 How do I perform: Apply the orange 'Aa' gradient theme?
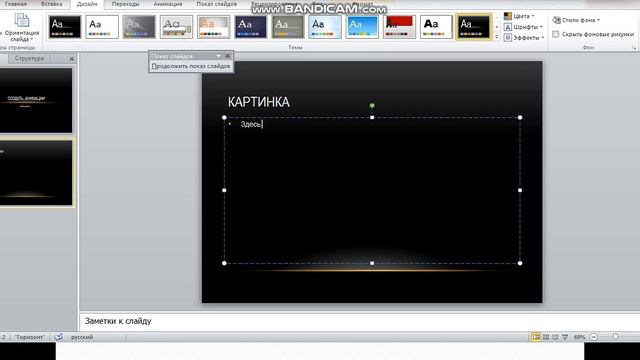[x=213, y=27]
